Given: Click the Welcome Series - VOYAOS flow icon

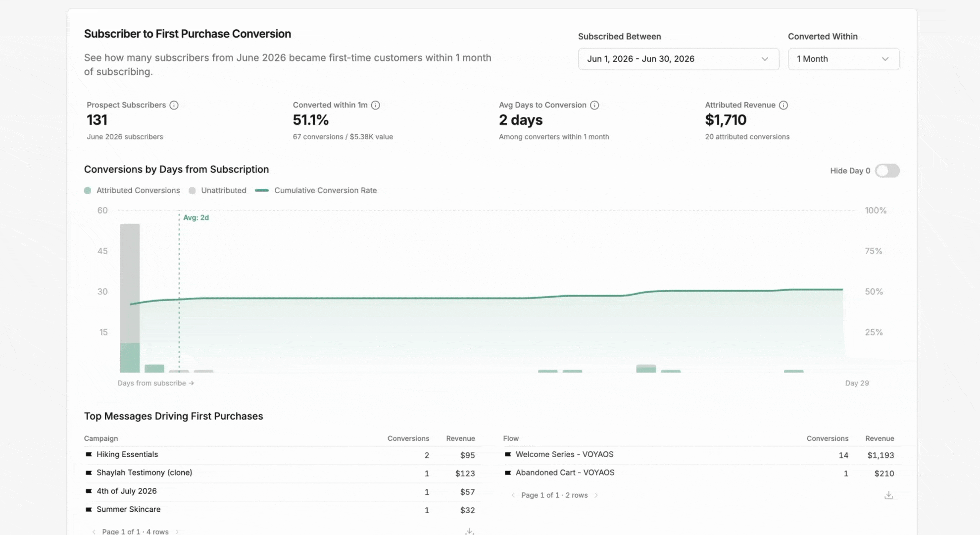Looking at the screenshot, I should click(x=508, y=454).
